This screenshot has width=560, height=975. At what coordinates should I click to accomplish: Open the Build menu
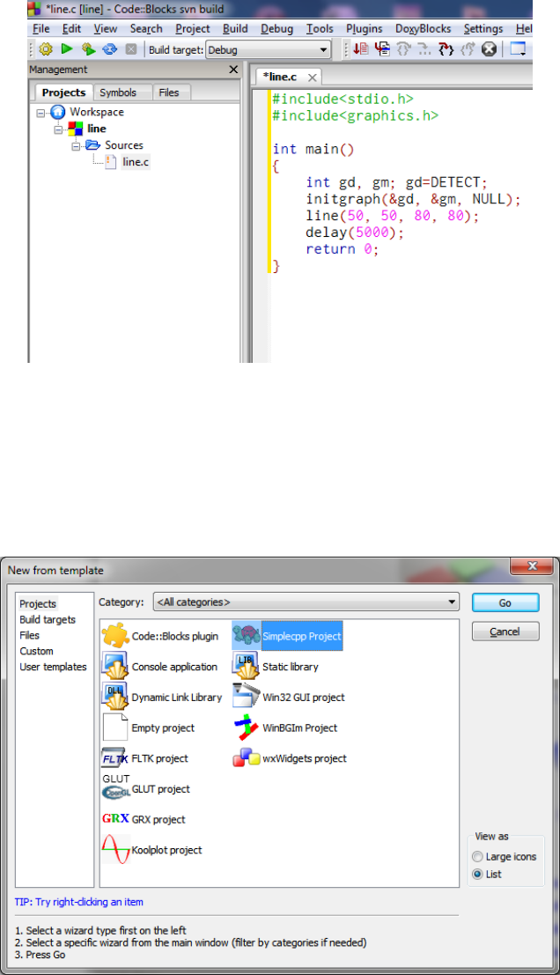tap(236, 28)
